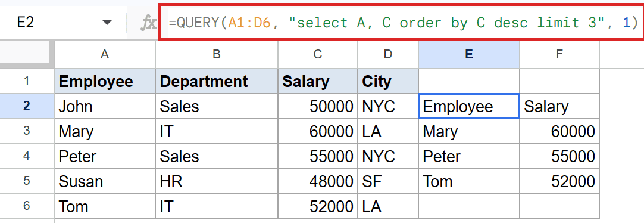The width and height of the screenshot is (644, 223).
Task: Select the cell with 50000
Action: [317, 106]
